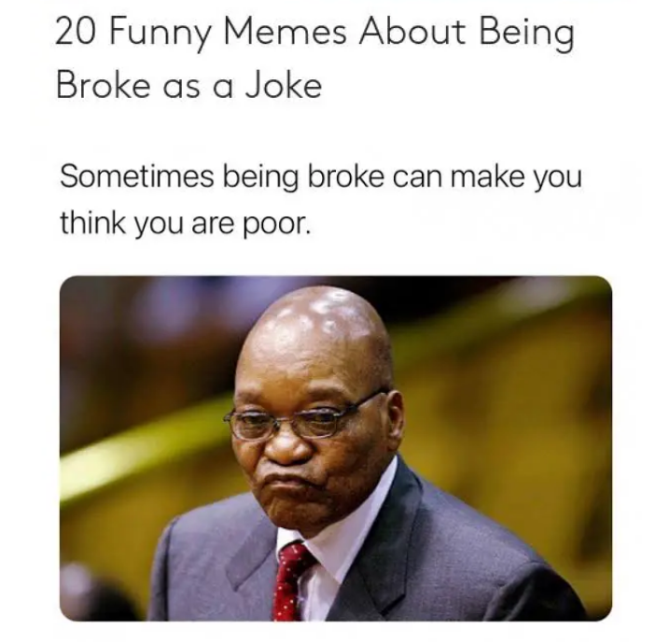Viewport: 656px width, 644px height.
Task: Click the word "Memes" in the headline
Action: (286, 32)
